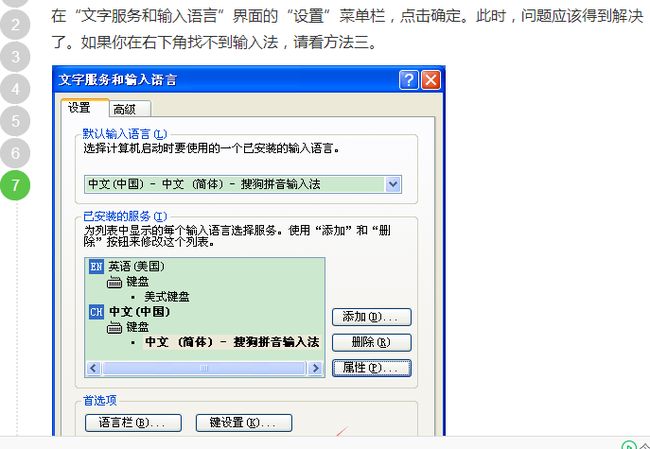Click the 删除(R) button
Screen dimensions: 650x449
pos(371,342)
